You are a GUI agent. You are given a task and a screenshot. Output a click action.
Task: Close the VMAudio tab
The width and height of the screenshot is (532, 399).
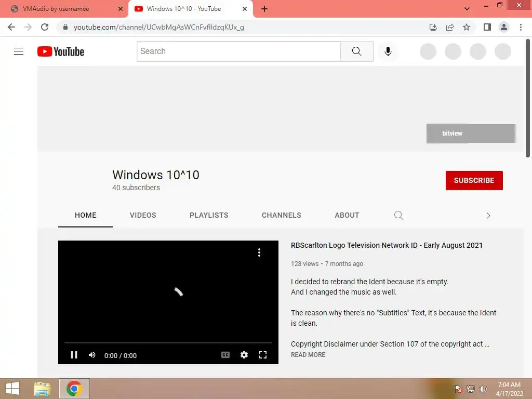coord(121,9)
